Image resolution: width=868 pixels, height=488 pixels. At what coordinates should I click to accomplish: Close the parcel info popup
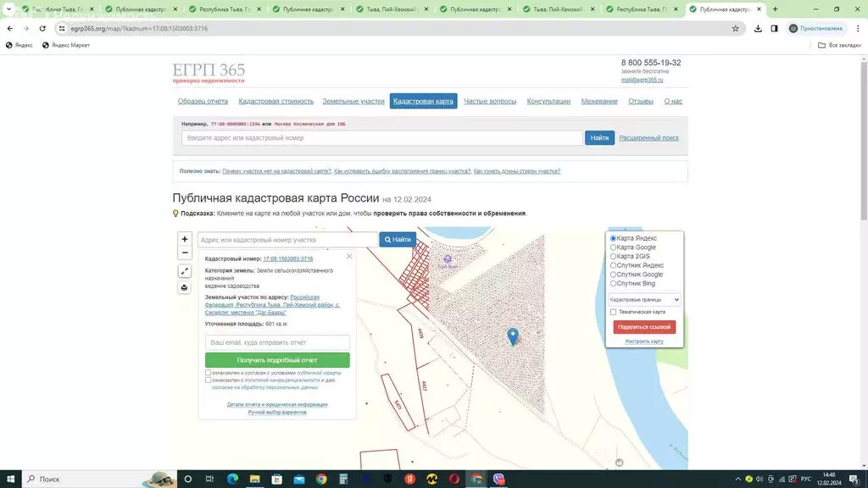coord(349,256)
